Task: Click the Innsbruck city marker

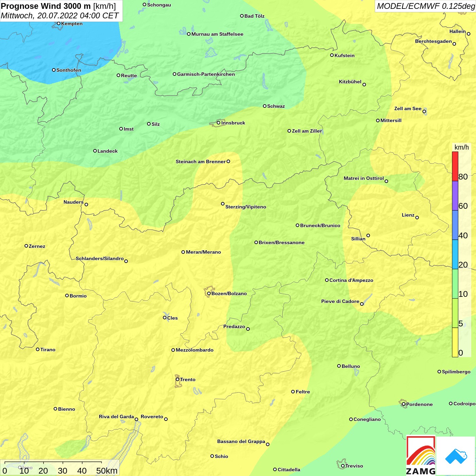Action: pyautogui.click(x=219, y=123)
